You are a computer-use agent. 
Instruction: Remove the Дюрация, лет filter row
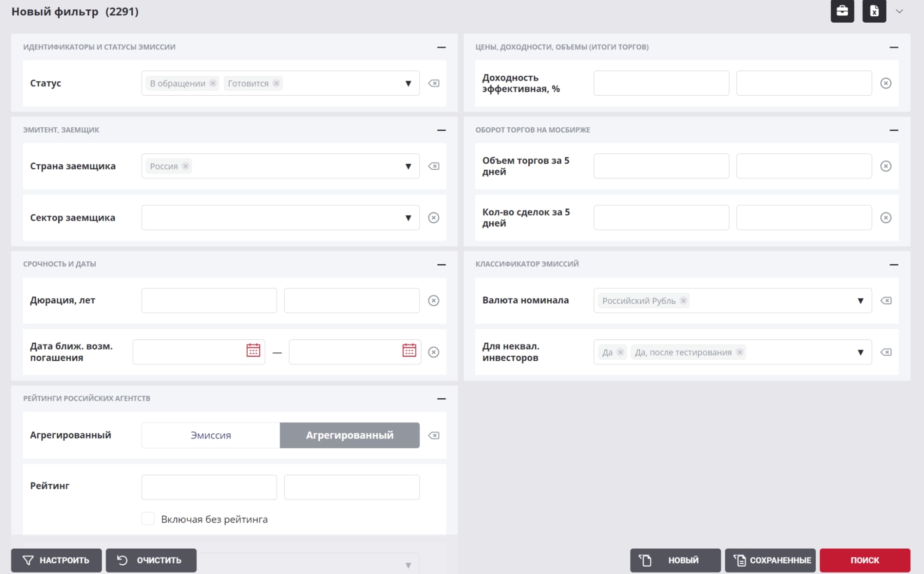click(x=434, y=301)
